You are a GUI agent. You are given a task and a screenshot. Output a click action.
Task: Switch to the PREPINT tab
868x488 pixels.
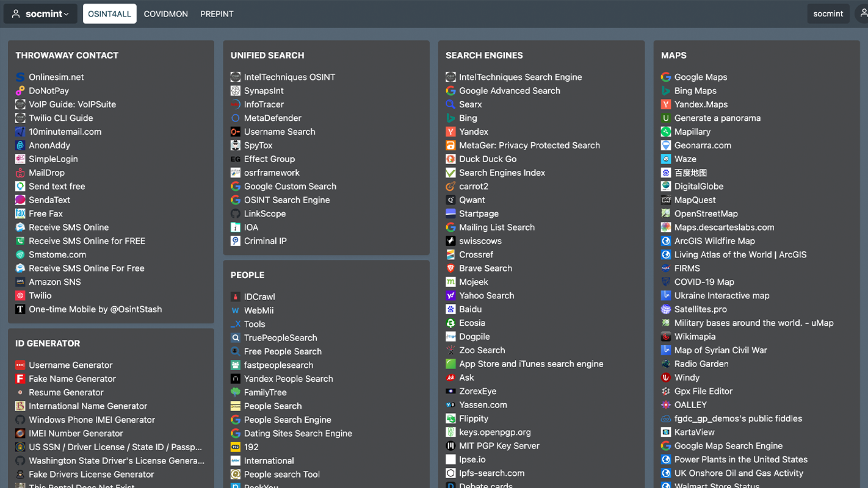217,13
